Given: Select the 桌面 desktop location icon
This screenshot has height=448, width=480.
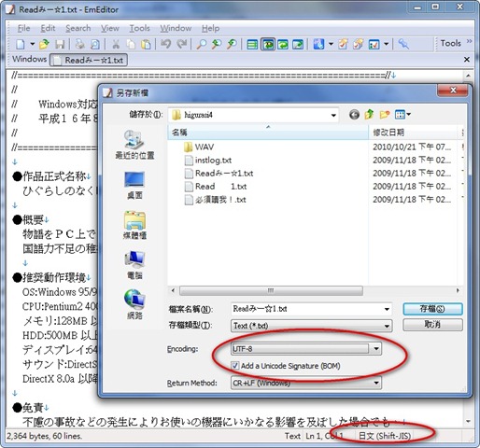Looking at the screenshot, I should pyautogui.click(x=134, y=185).
